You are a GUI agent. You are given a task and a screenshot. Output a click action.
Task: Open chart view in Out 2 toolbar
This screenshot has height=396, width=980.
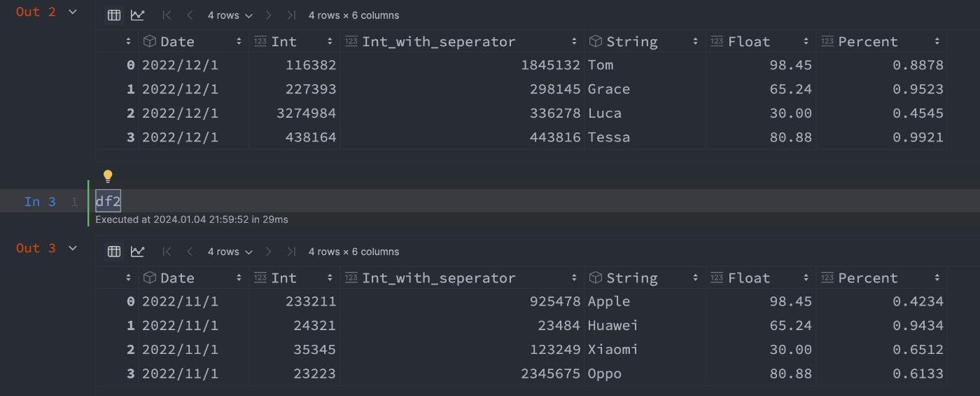coord(137,15)
